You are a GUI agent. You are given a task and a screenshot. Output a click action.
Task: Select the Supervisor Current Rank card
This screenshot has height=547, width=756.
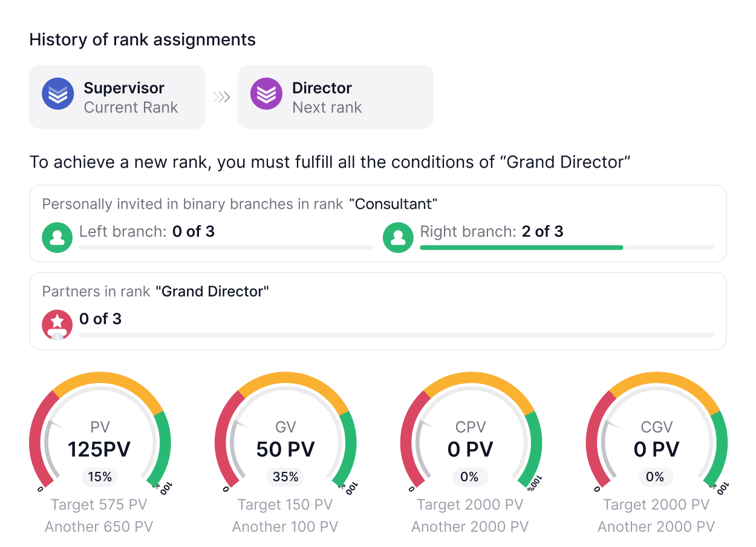coord(117,97)
